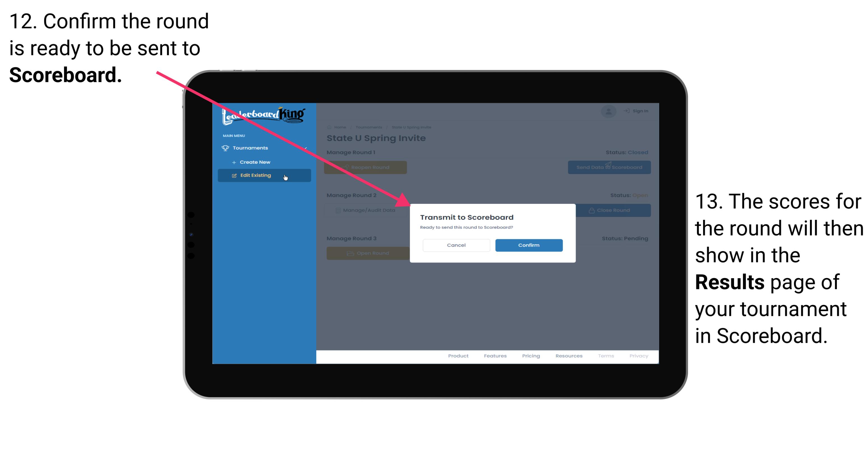Screen dimensions: 868x467
Task: Click the Cancel button in transmit dialog
Action: click(456, 245)
